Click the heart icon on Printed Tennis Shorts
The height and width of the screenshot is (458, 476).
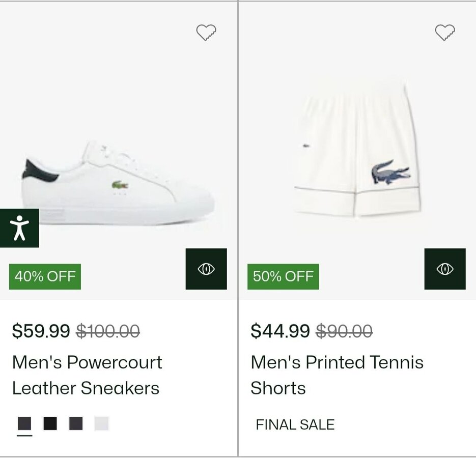pyautogui.click(x=445, y=33)
